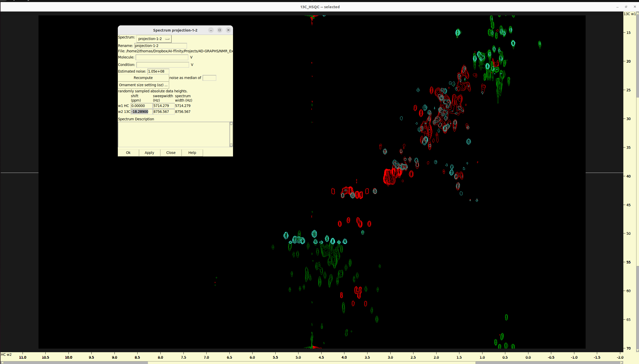Click the Close button beside Apply

click(x=171, y=153)
